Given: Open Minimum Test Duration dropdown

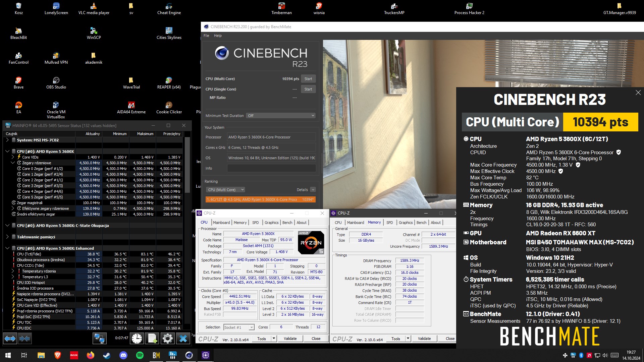Looking at the screenshot, I should click(281, 116).
